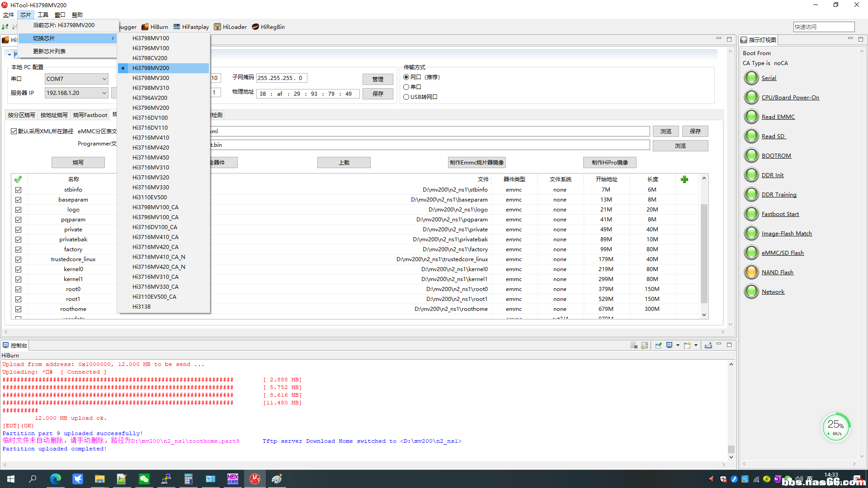Click the 制作HiPro镜像 button
Screen dimensions: 868x488
coord(609,162)
